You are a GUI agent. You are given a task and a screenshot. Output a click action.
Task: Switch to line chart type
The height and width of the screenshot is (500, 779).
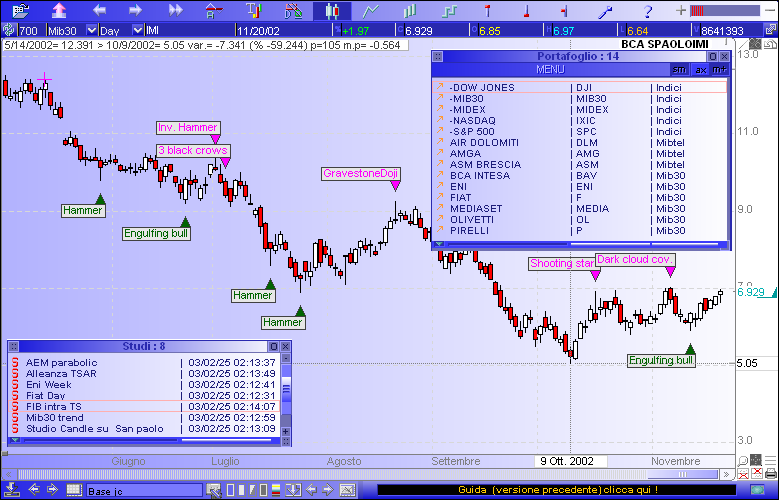371,10
